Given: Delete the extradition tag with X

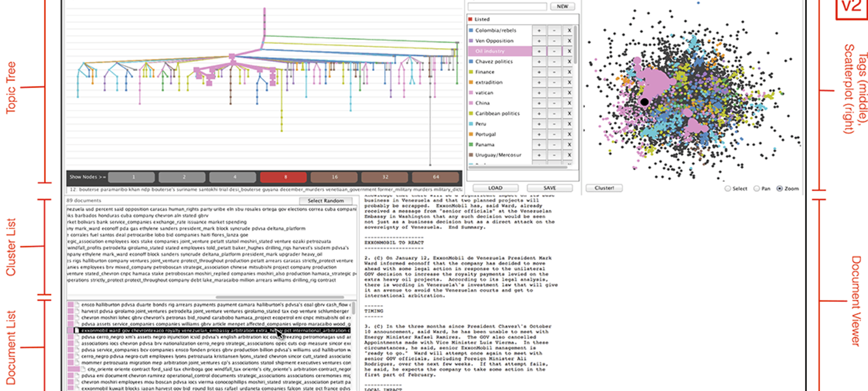Looking at the screenshot, I should coord(568,82).
